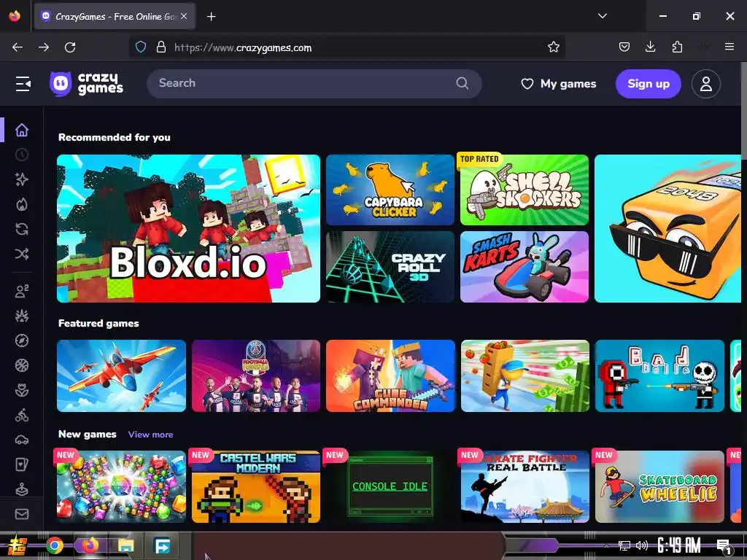Close the CrazyGames tab

click(184, 16)
